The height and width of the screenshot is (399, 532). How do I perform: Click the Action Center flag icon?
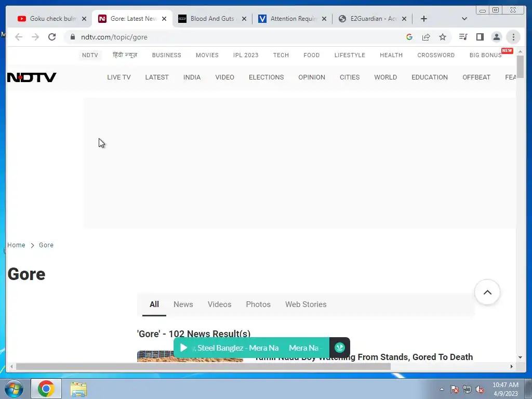[x=455, y=389]
